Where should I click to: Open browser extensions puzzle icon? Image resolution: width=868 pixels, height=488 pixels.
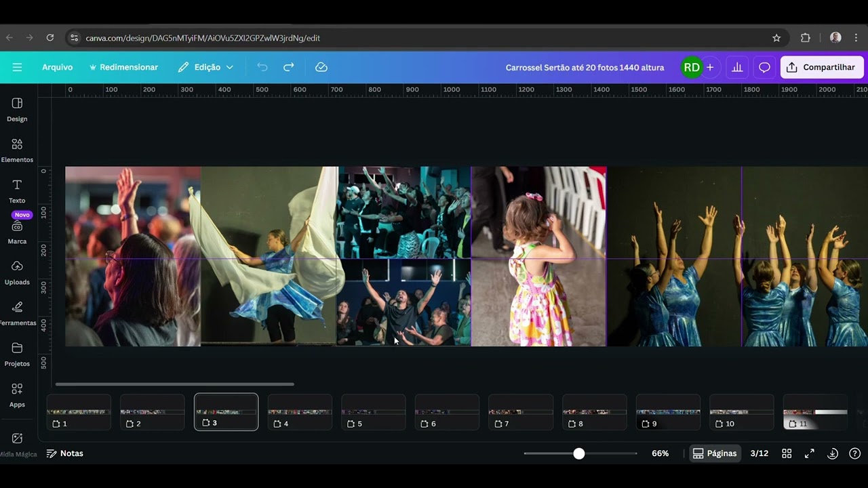pyautogui.click(x=806, y=38)
